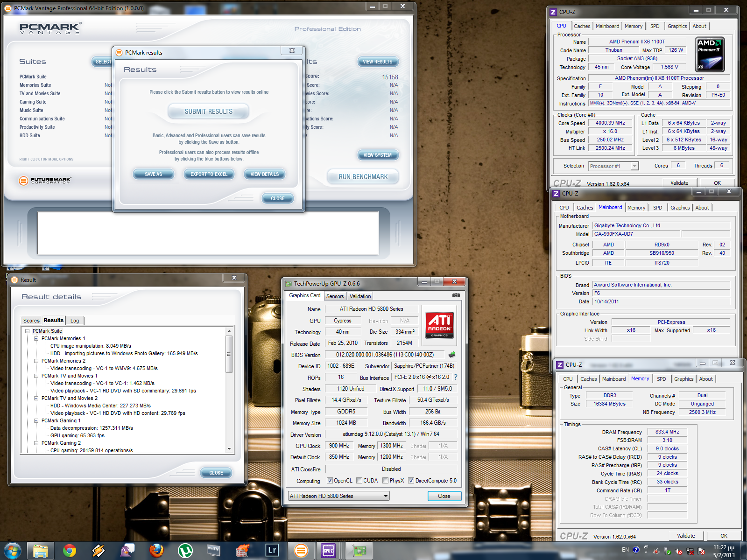Open Graphics tab in Mainboard CPU-Z window
The width and height of the screenshot is (747, 560).
(x=680, y=208)
